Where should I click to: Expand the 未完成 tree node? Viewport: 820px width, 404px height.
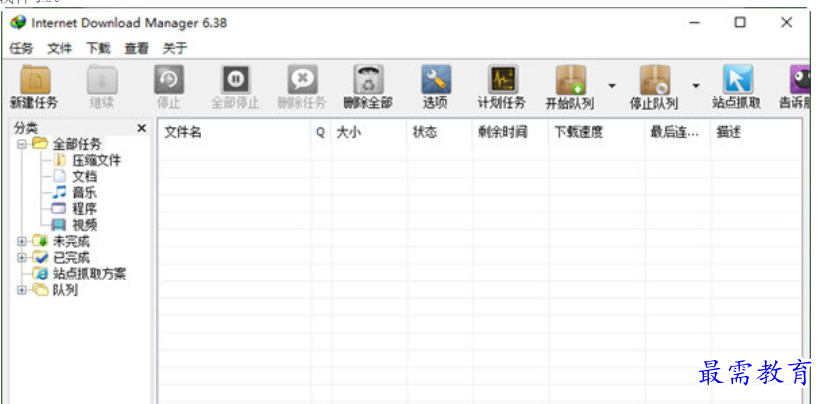point(22,241)
